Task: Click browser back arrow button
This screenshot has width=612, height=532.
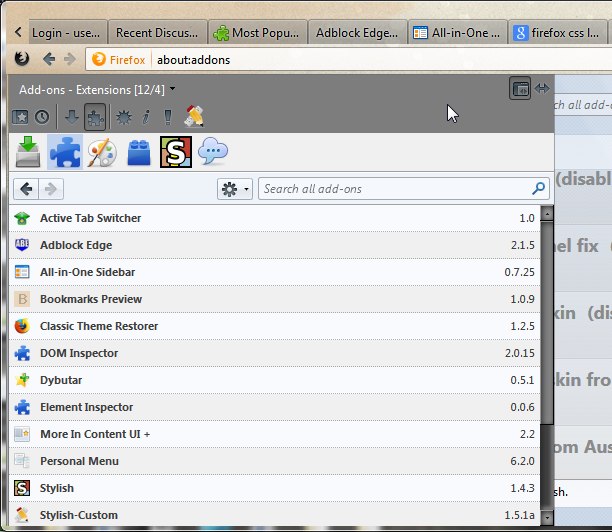Action: (x=49, y=59)
